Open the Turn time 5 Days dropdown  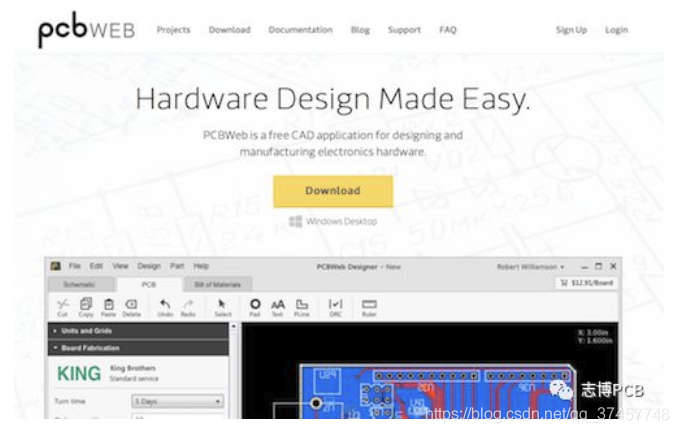pyautogui.click(x=178, y=401)
